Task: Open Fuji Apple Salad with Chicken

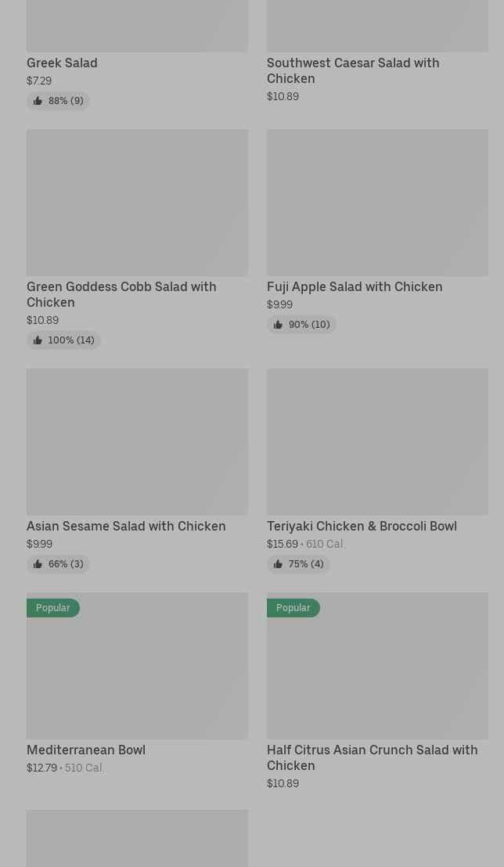Action: click(x=354, y=286)
